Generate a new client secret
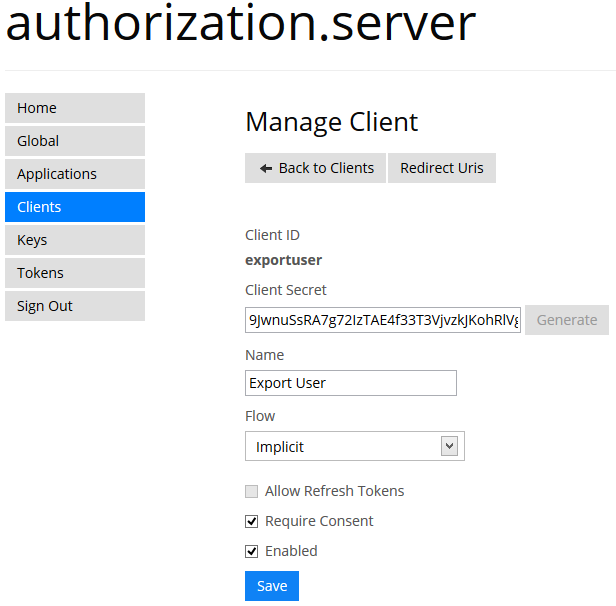Viewport: 616px width, 606px height. [x=566, y=320]
